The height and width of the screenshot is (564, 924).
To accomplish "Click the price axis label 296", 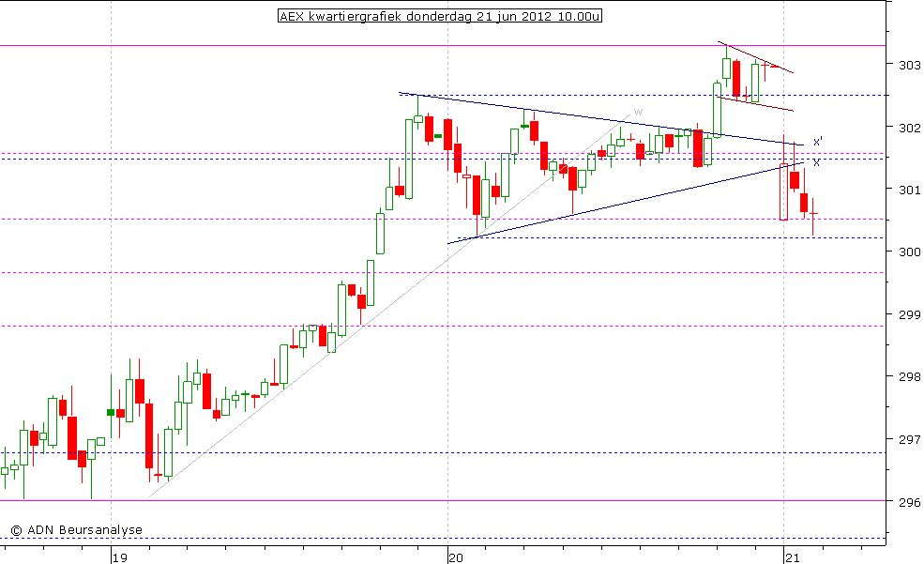I will (909, 501).
